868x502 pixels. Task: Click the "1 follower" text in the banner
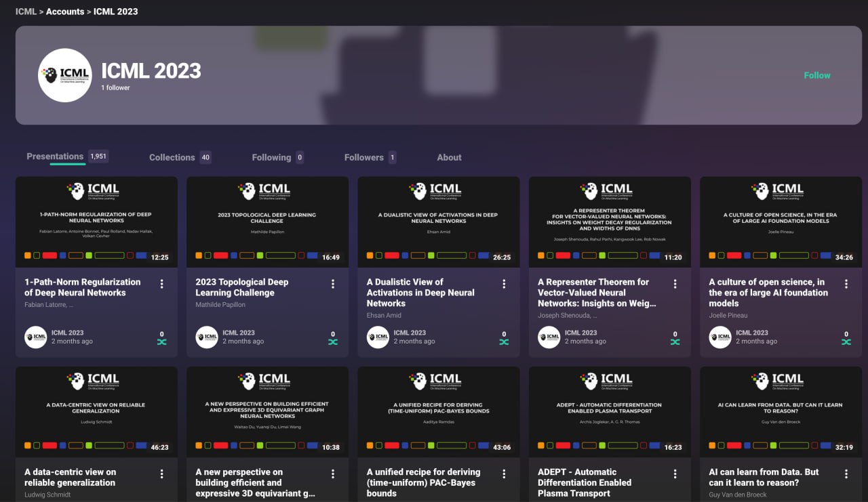115,88
